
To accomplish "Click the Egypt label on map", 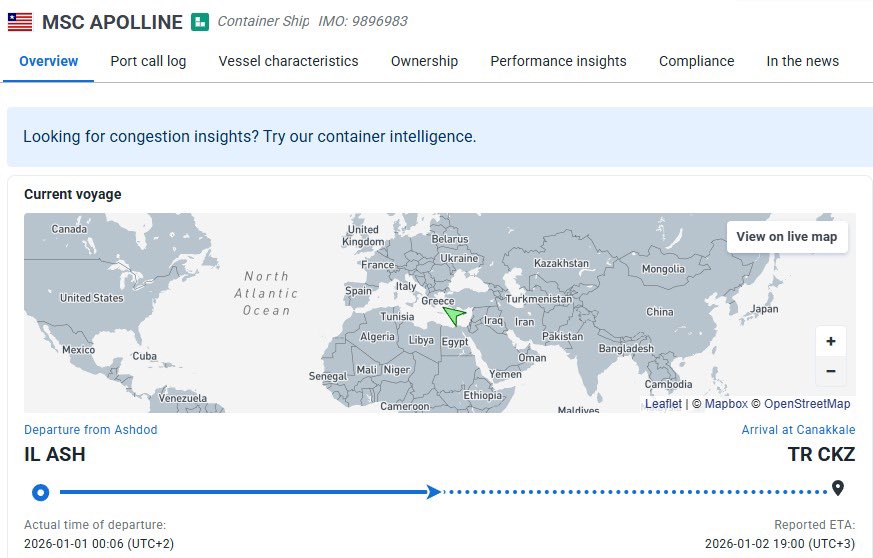I will [x=455, y=342].
